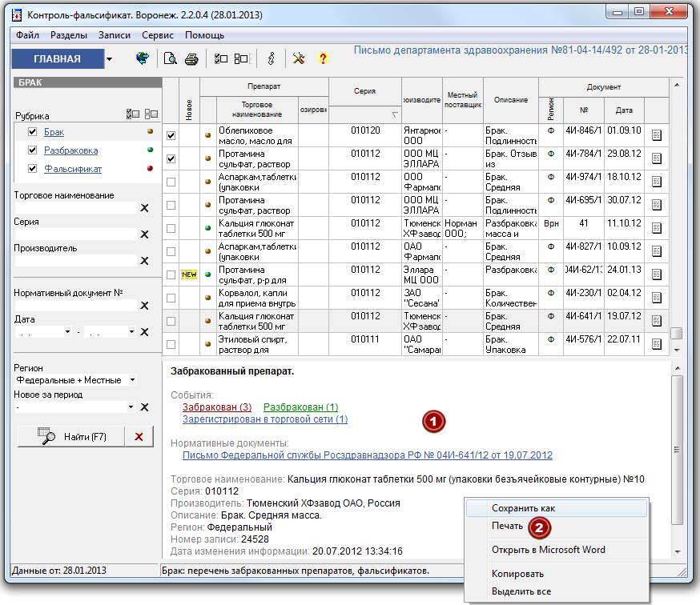This screenshot has width=700, height=605.
Task: Check all rubrics icon beside Рубрика
Action: click(133, 114)
